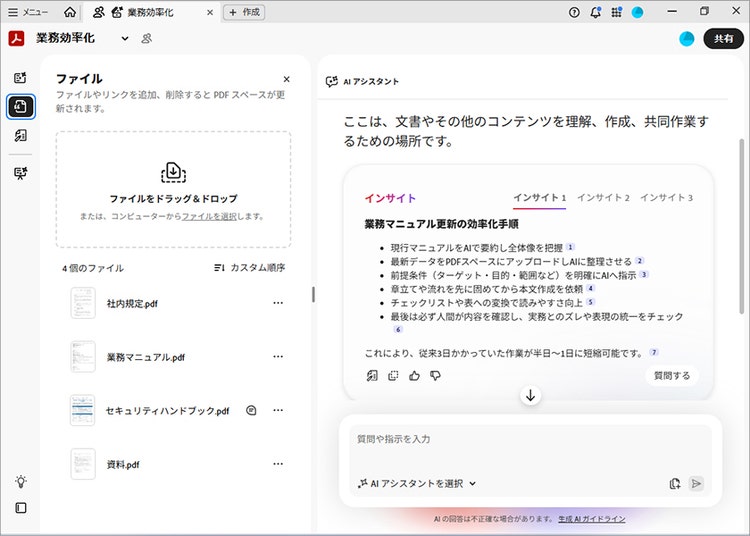Switch to the インサイト 3 tab

[666, 198]
